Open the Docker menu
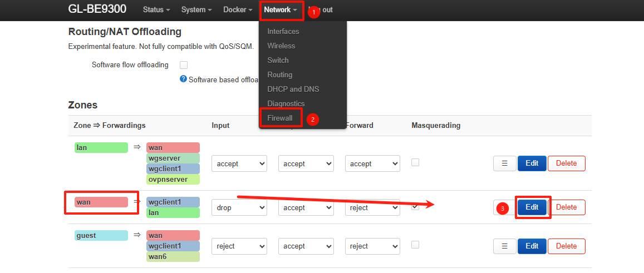 tap(238, 10)
